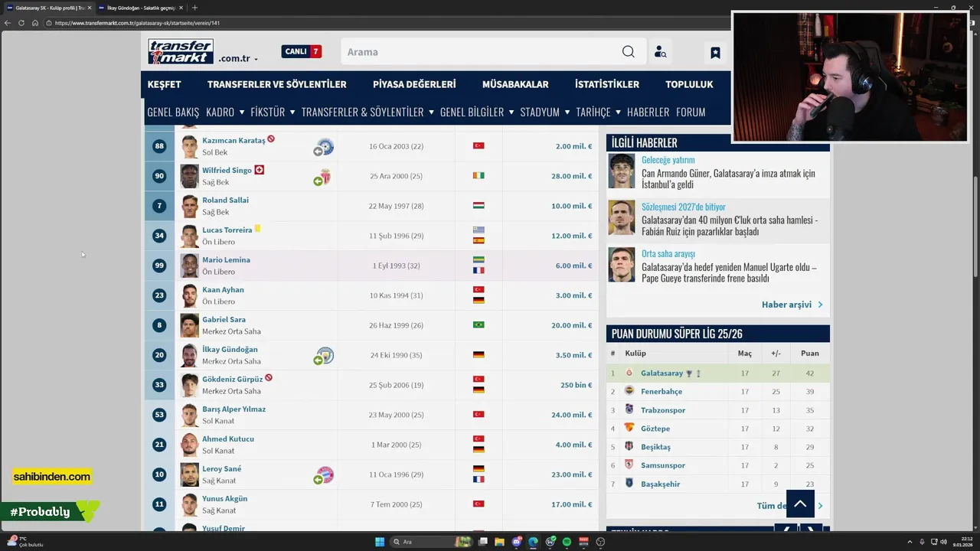Click the Brazil flag in Gabriel Sara's row

479,325
